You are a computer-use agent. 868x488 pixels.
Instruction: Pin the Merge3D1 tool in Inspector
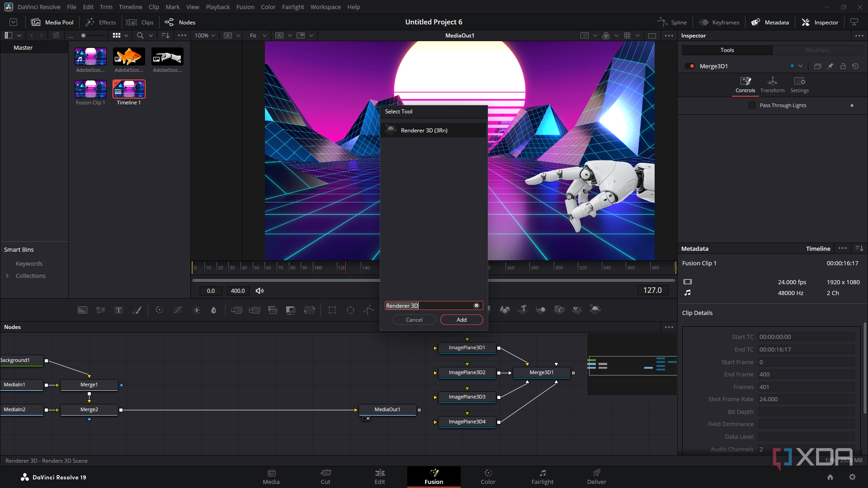pos(830,66)
